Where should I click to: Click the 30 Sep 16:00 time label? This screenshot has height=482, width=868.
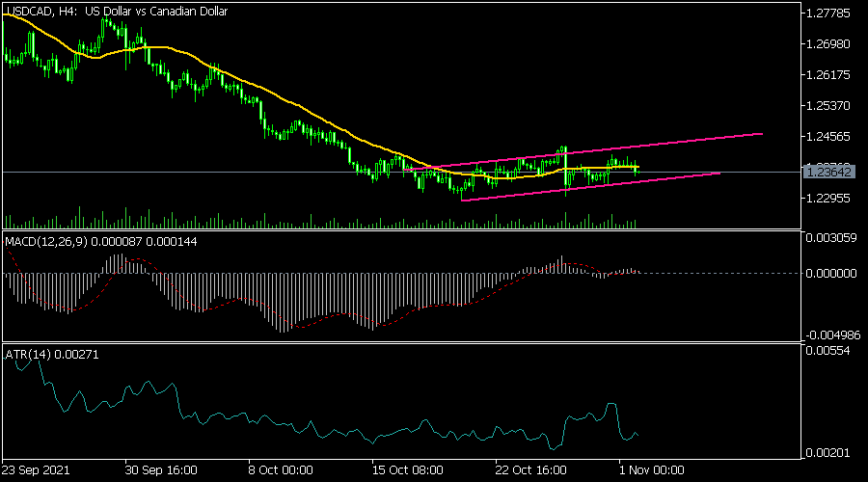click(161, 470)
